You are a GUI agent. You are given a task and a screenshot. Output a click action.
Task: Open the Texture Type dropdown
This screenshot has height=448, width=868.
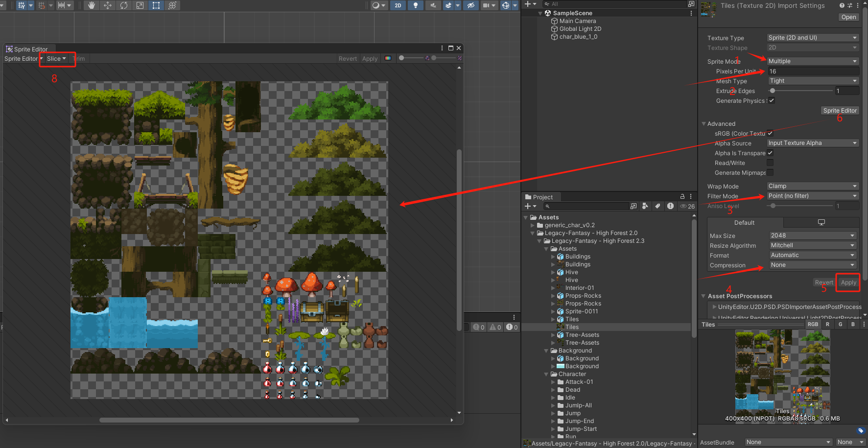[813, 38]
